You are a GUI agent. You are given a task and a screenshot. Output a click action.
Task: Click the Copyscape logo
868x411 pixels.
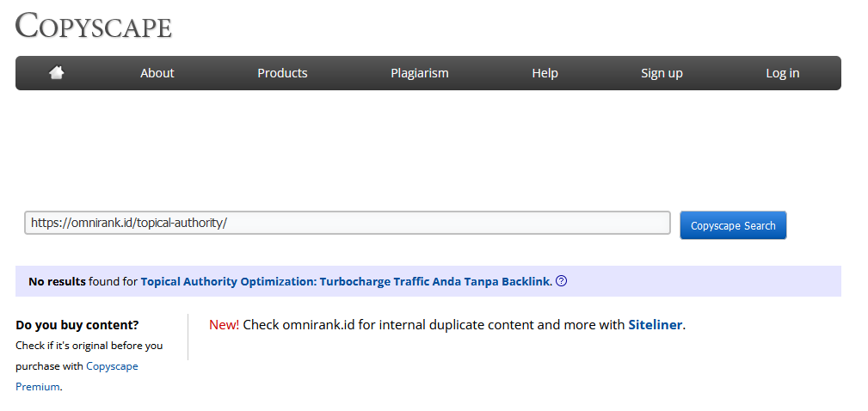click(x=94, y=26)
